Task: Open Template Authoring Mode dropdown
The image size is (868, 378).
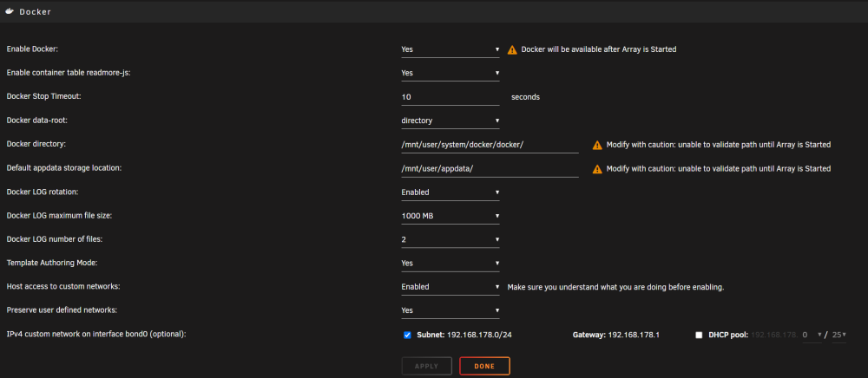Action: tap(450, 263)
